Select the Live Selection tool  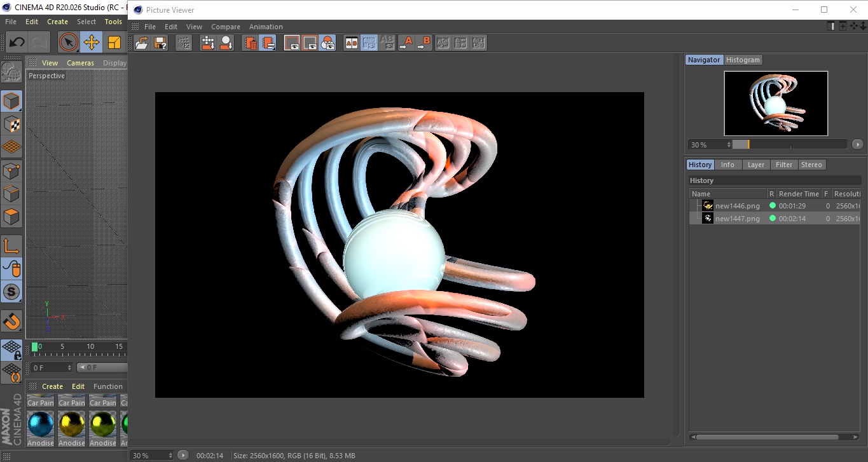pos(68,43)
